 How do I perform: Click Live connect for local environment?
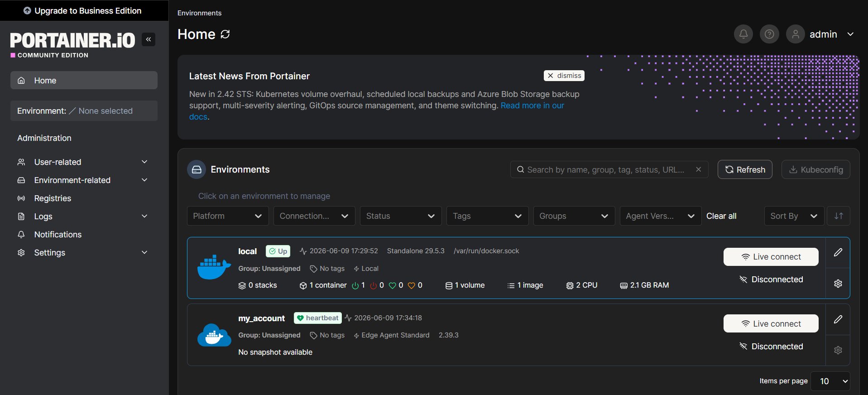point(771,257)
